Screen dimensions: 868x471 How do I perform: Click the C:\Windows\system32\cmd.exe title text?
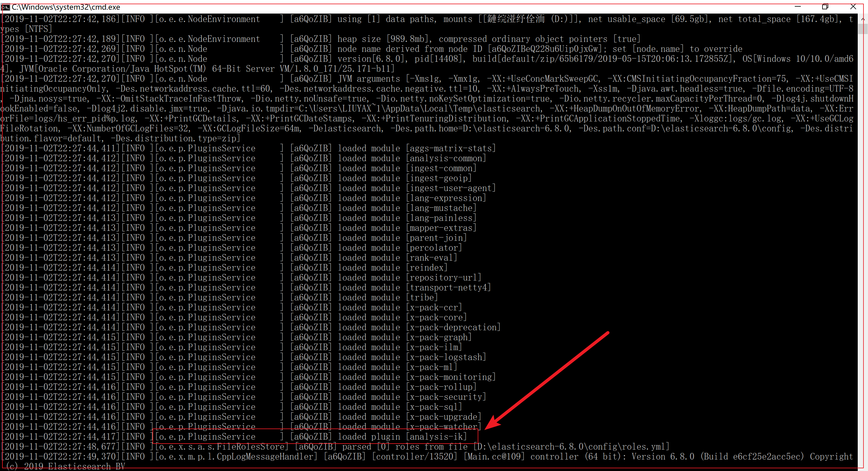click(x=66, y=7)
